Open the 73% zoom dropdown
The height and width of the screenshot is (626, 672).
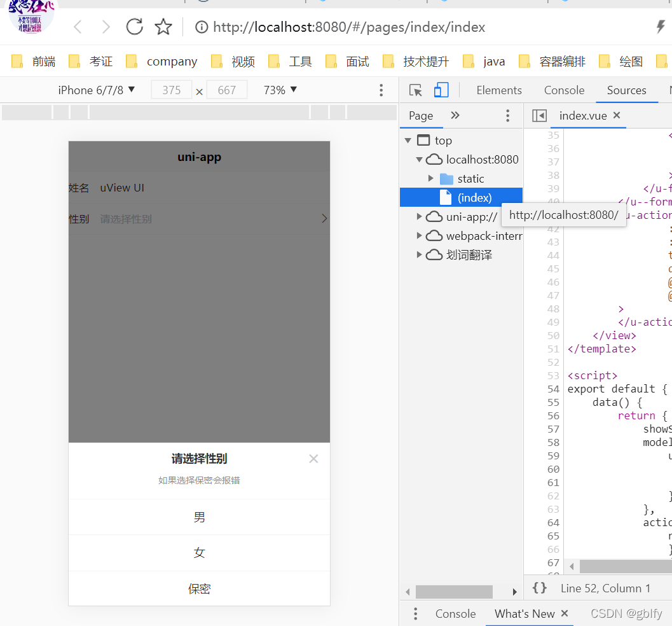280,90
